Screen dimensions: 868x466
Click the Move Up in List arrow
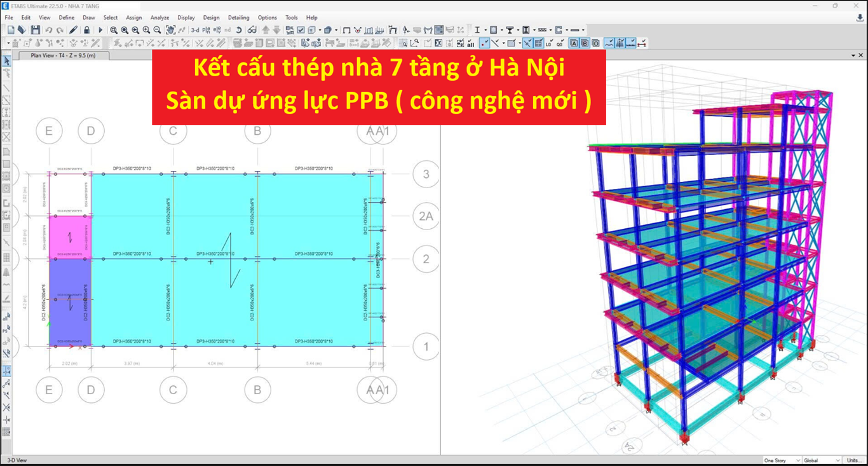pyautogui.click(x=266, y=30)
